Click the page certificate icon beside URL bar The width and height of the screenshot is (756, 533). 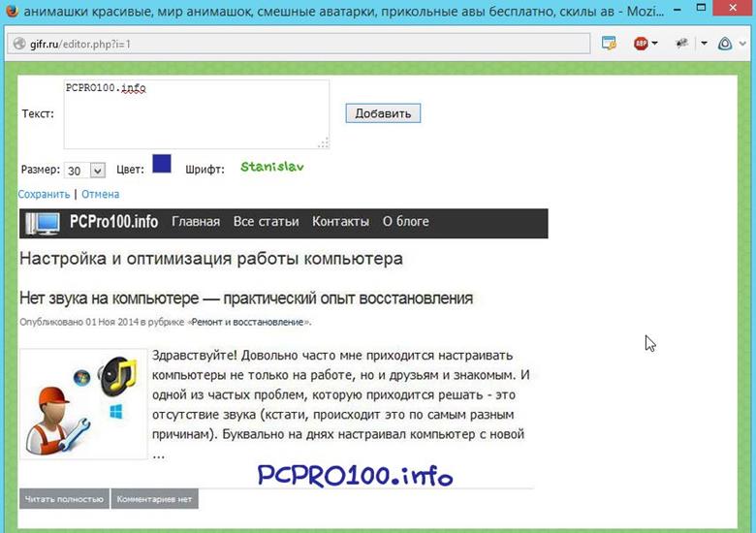click(x=609, y=44)
